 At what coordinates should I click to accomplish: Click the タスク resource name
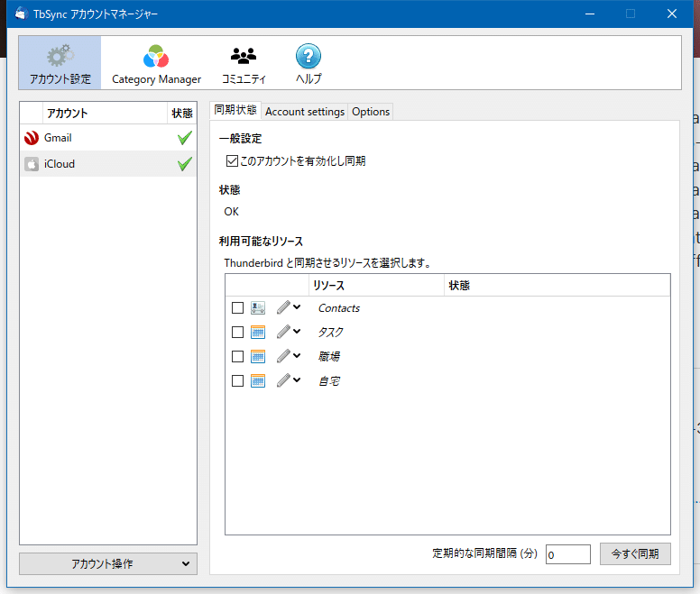coord(330,333)
